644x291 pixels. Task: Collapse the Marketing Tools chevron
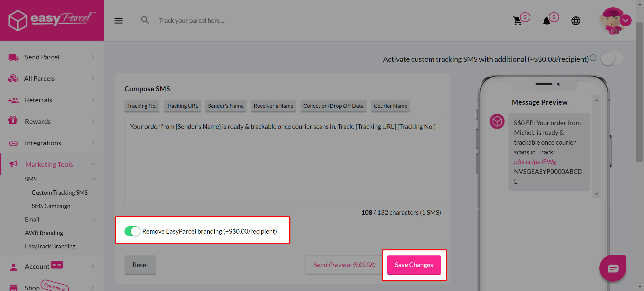(x=93, y=164)
